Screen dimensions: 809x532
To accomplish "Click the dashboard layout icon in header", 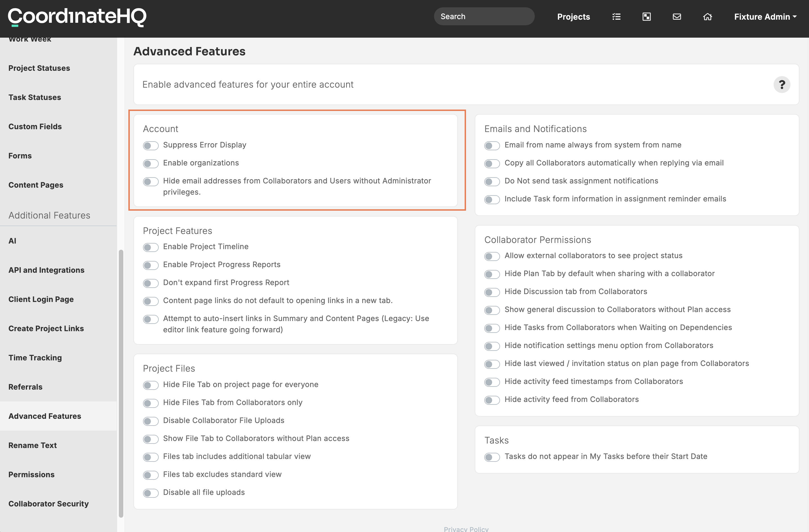I will (647, 17).
